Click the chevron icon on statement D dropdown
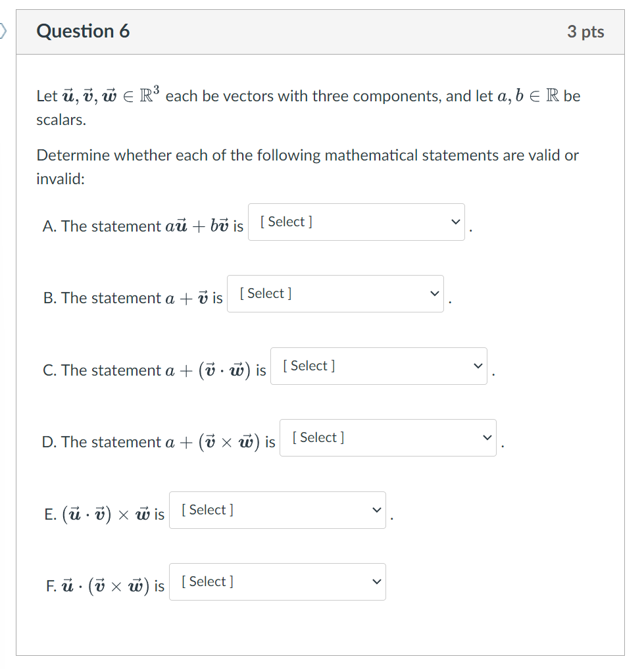Viewport: 644px width, 669px height. click(x=486, y=437)
